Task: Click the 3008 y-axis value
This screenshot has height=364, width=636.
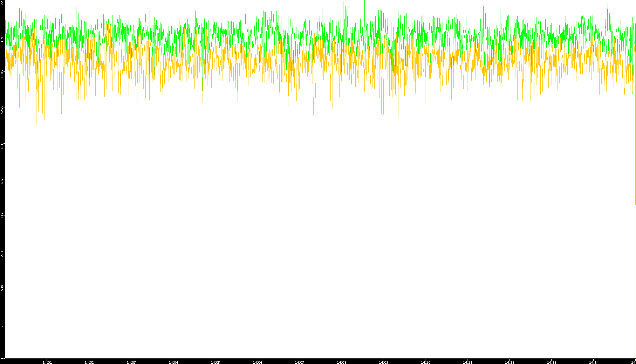Action: (2, 217)
